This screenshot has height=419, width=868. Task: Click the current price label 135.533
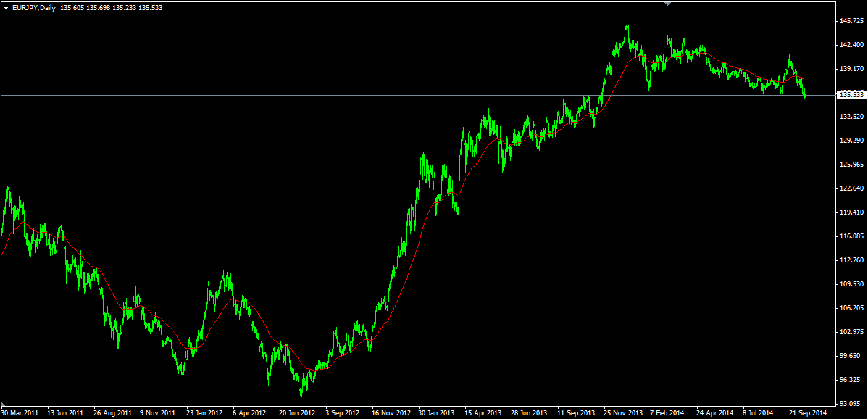[853, 95]
